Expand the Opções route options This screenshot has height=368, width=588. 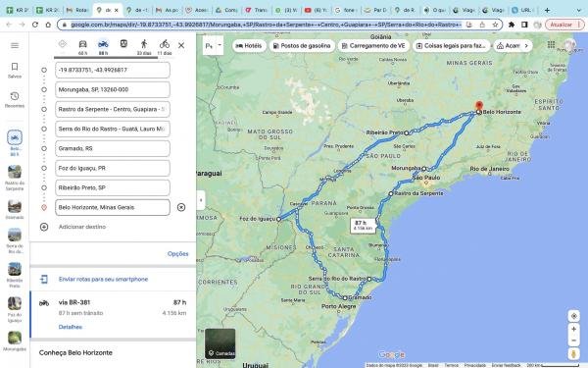tap(177, 254)
